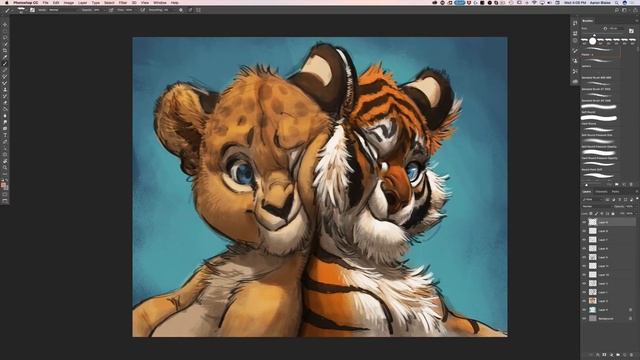Click the Opacity field in options bar
The width and height of the screenshot is (640, 360).
(97, 10)
